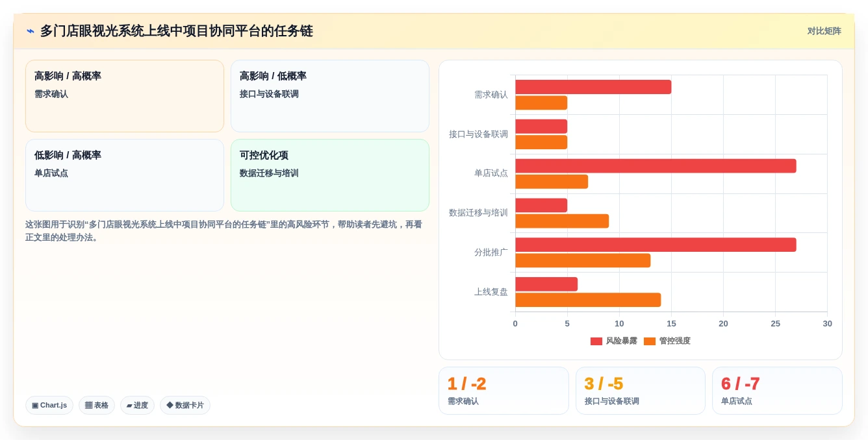Click the blue lightning icon beside the title
This screenshot has width=868, height=440.
(31, 31)
